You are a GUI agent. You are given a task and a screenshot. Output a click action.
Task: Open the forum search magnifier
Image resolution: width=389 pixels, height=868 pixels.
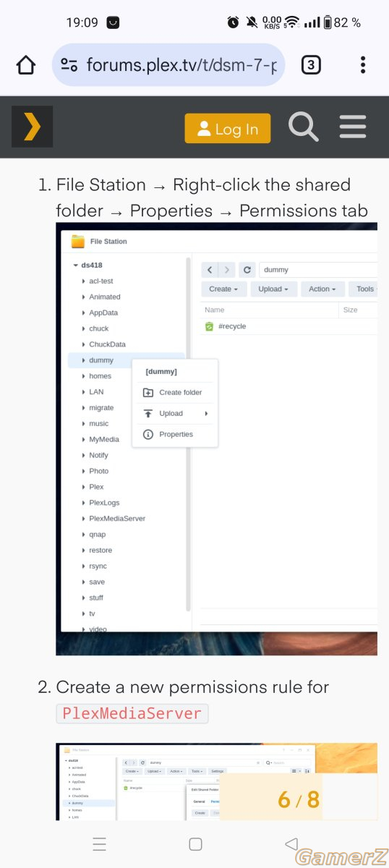(304, 127)
